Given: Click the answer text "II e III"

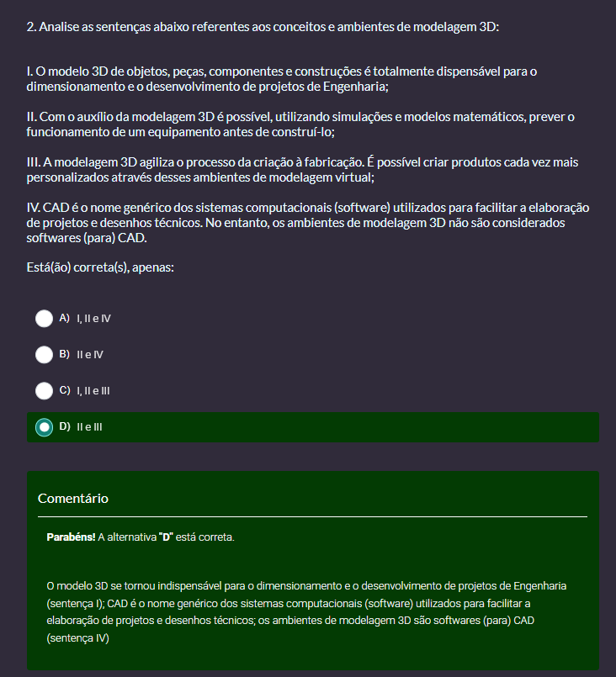Looking at the screenshot, I should pyautogui.click(x=89, y=427).
